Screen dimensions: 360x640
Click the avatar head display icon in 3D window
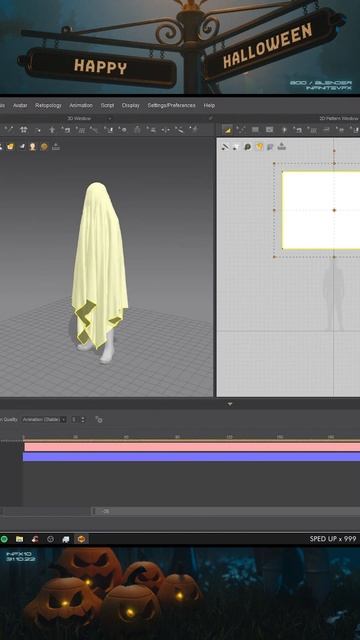(32, 147)
